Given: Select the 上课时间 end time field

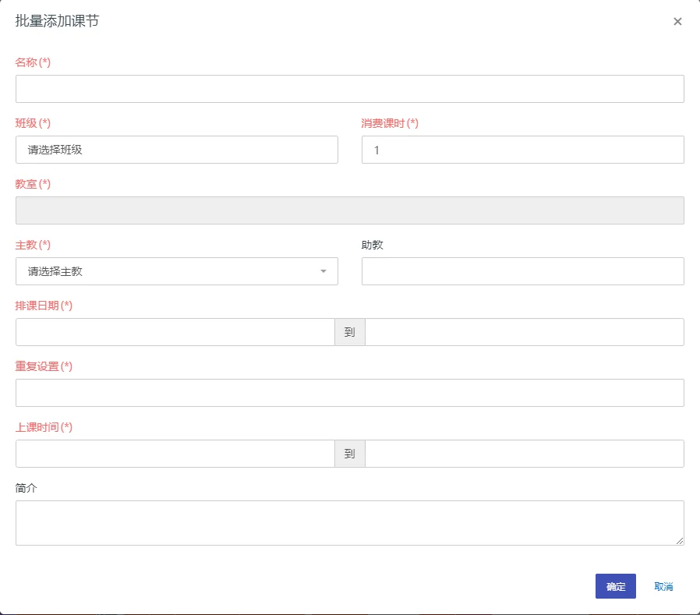Looking at the screenshot, I should coord(525,454).
